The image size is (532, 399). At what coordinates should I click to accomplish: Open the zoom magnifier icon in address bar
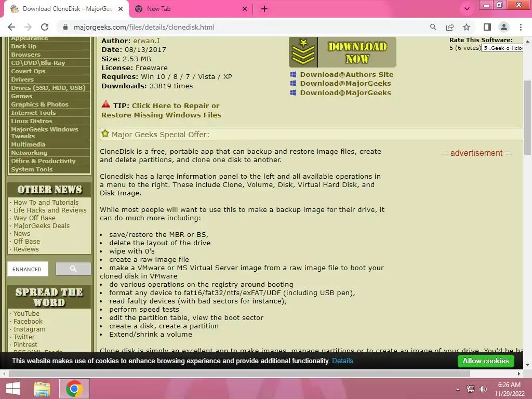click(433, 27)
